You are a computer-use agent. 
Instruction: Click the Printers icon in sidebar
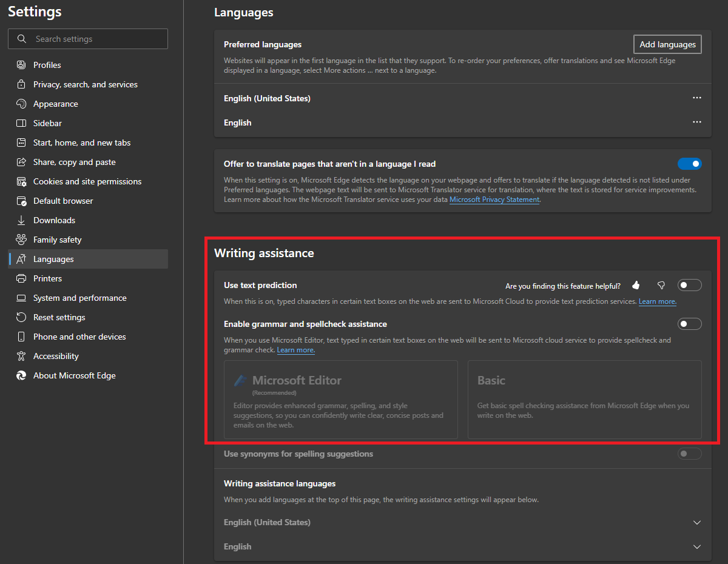[21, 278]
